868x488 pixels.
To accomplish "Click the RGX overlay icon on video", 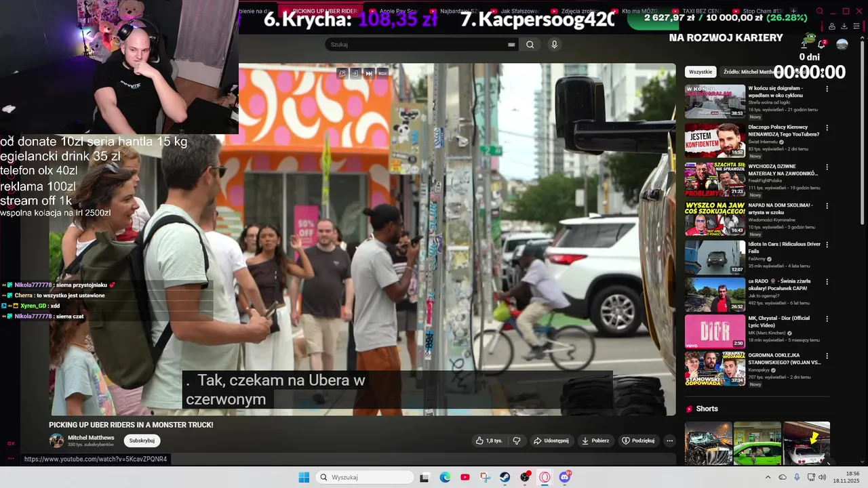I will point(382,73).
